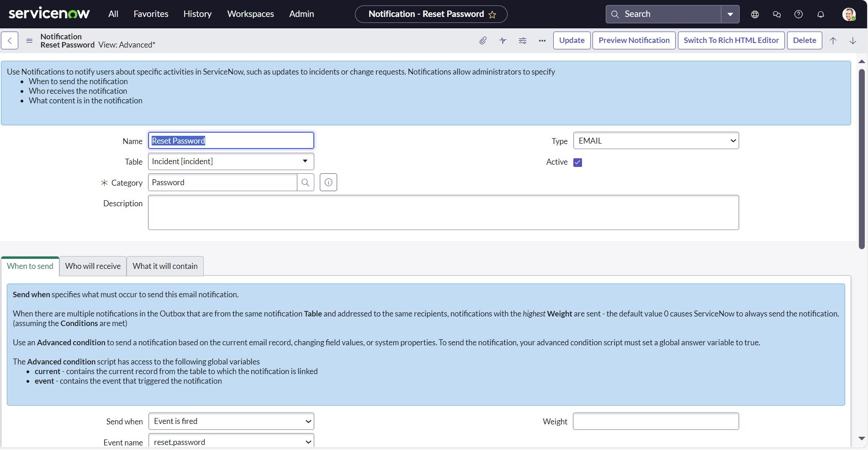
Task: Open the sidebar discussions chat icon
Action: 777,14
